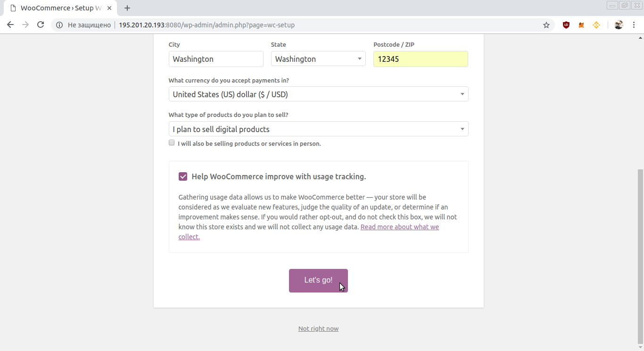Click the 'Help WooCommerce improve with usage tracking.' label

(279, 177)
